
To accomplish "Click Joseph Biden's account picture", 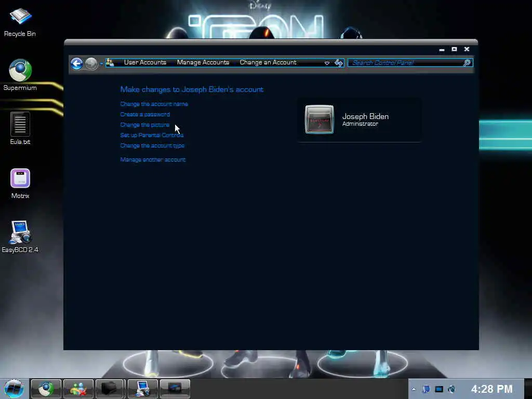I will [x=320, y=119].
